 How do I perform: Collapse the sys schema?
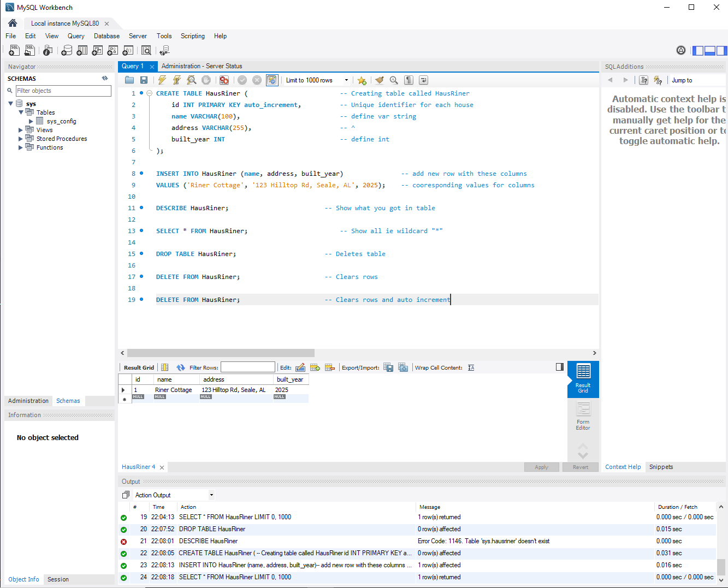click(10, 104)
